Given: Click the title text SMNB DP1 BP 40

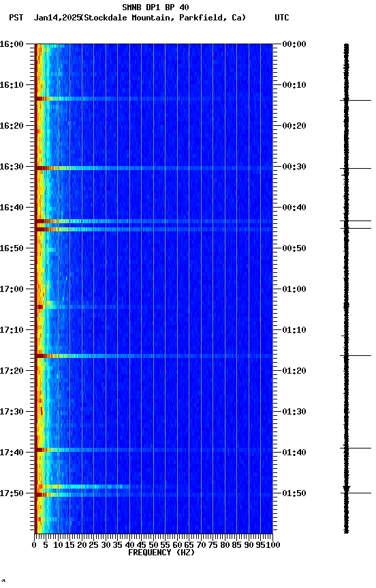Looking at the screenshot, I should coord(156,7).
